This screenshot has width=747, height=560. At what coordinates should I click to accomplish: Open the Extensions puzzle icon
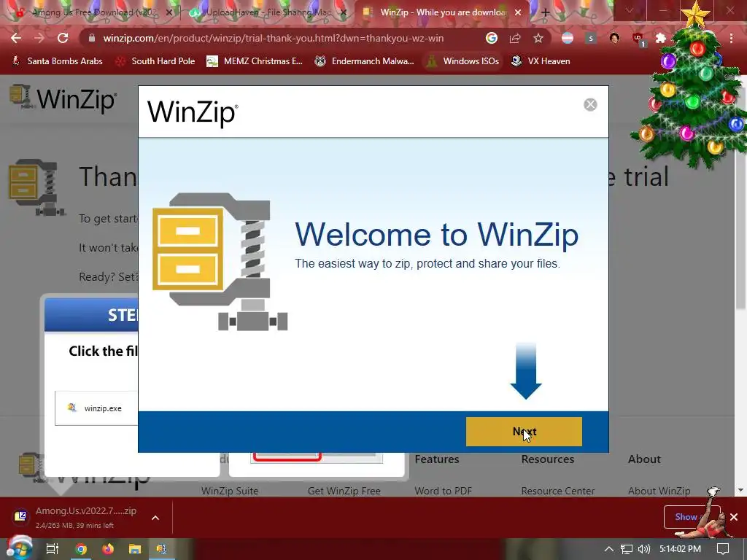pyautogui.click(x=661, y=38)
